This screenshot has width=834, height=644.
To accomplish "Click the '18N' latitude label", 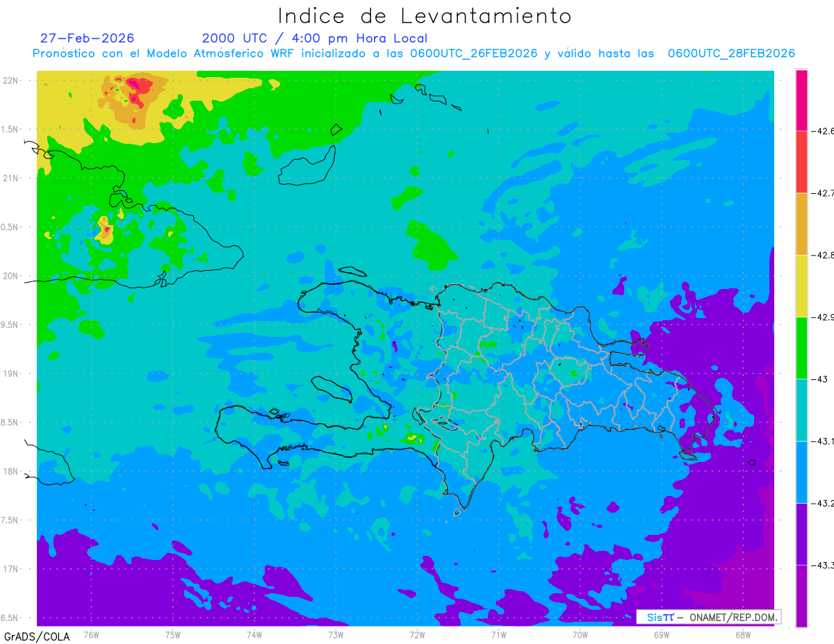I will coord(11,471).
